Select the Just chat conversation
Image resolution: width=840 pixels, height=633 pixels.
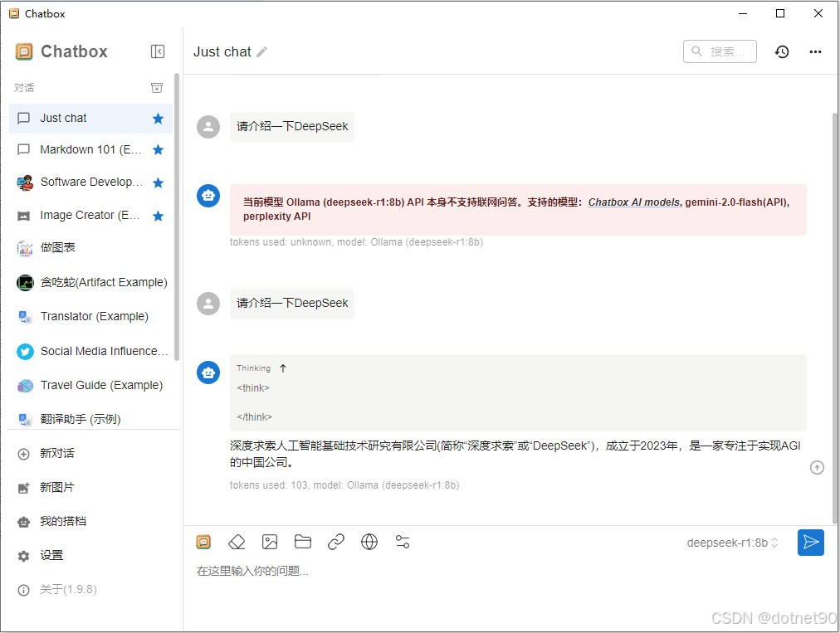click(90, 119)
